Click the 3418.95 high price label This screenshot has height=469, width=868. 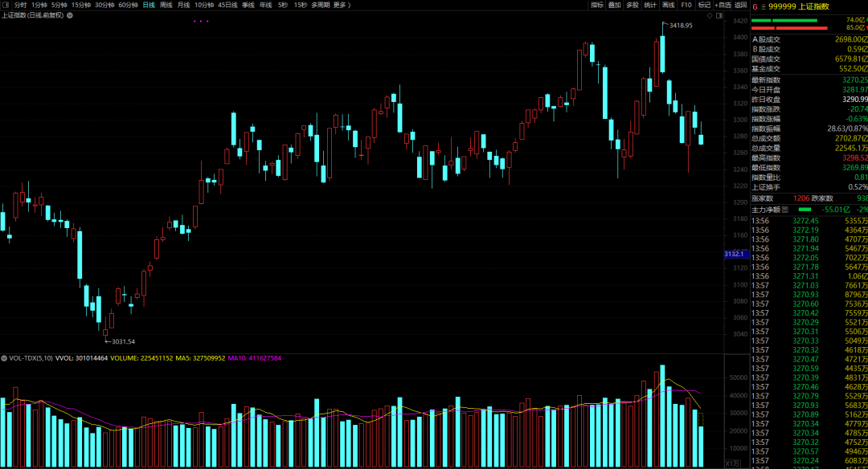click(681, 26)
